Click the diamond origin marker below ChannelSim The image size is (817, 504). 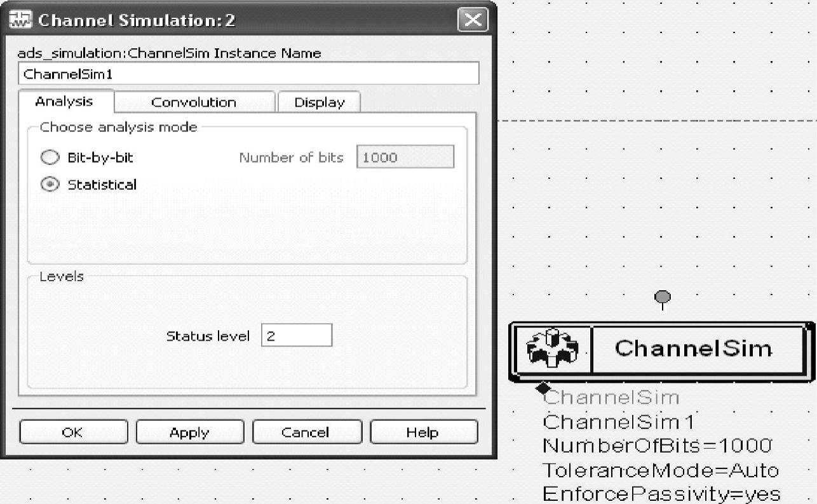click(542, 387)
